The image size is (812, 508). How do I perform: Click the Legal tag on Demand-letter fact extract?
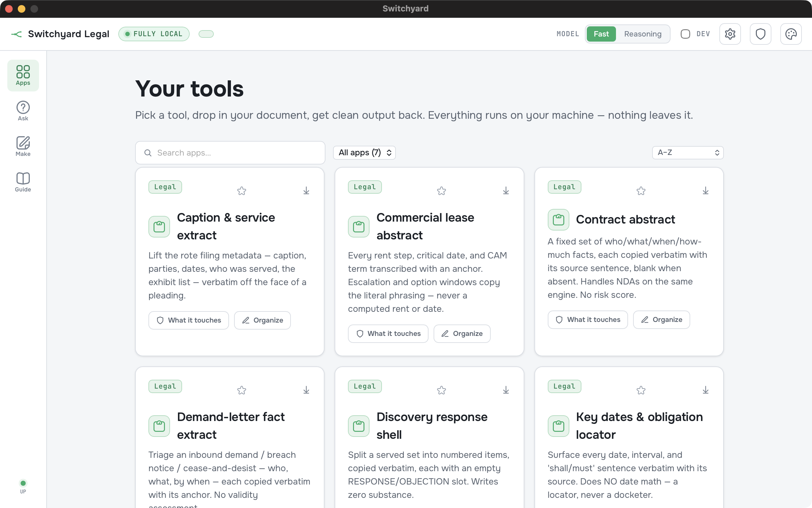coord(165,386)
